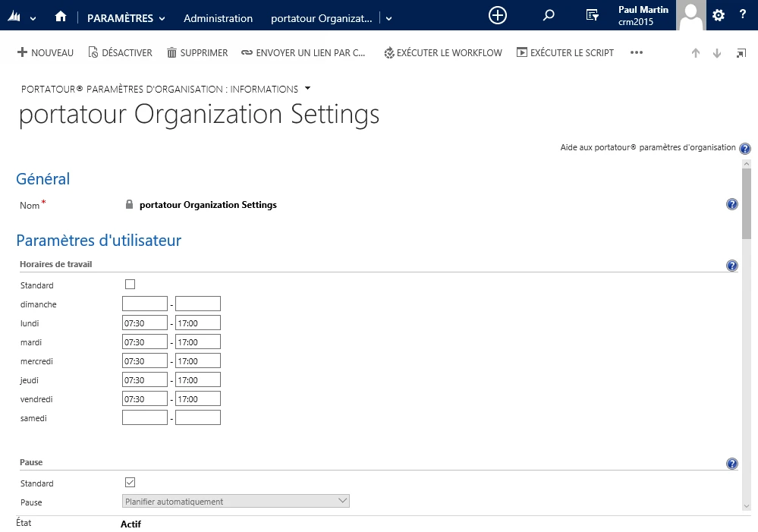The image size is (758, 532).
Task: Show more commands via the ellipsis
Action: click(637, 52)
